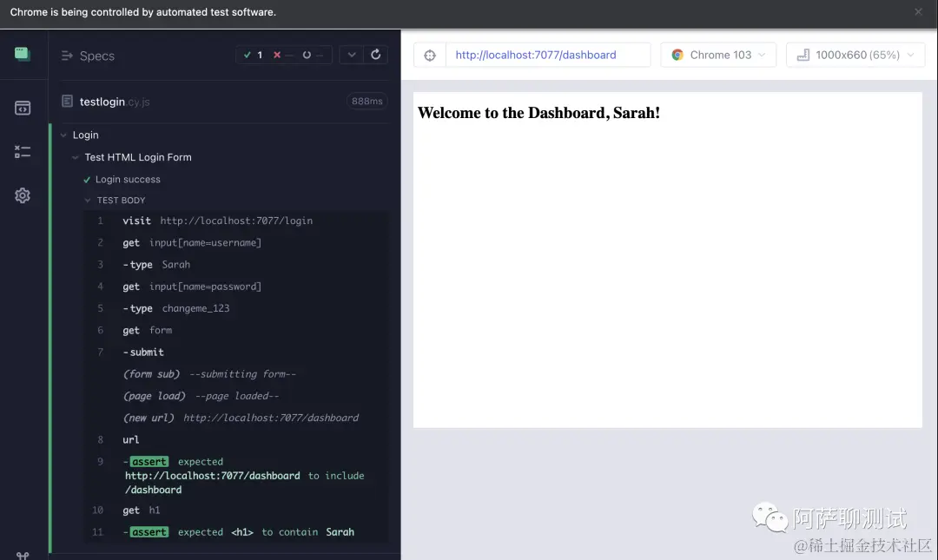Click the passed tests checkmark count
This screenshot has width=938, height=560.
[x=253, y=55]
